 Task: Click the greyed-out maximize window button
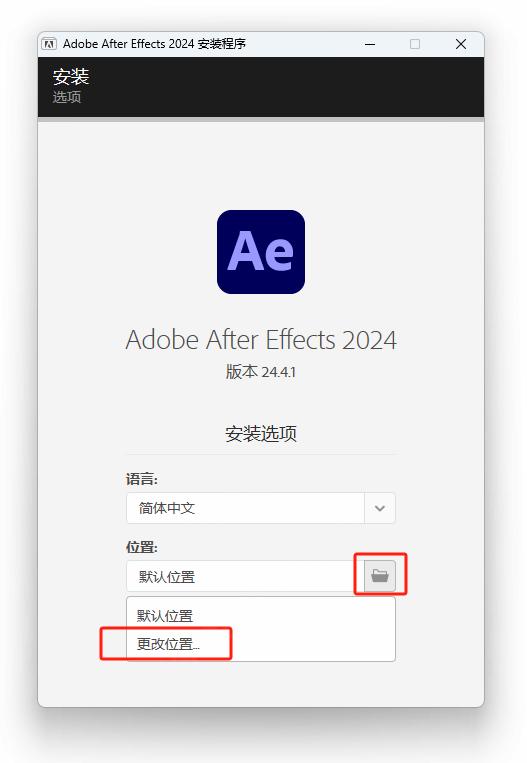click(415, 44)
